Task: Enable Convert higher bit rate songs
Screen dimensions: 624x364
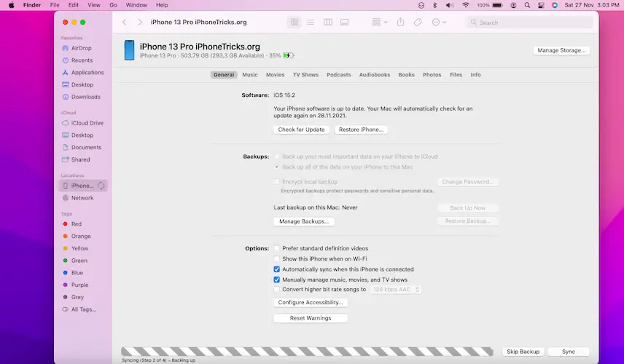Action: click(x=276, y=289)
